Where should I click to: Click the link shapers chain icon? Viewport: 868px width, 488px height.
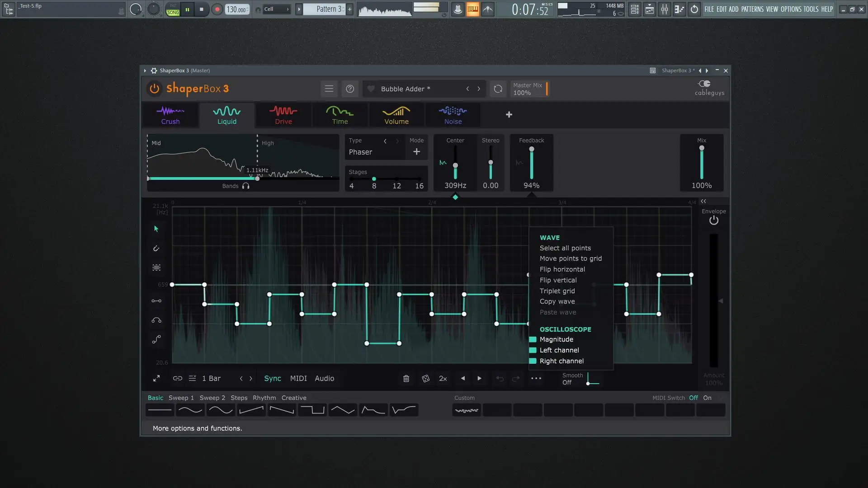177,379
